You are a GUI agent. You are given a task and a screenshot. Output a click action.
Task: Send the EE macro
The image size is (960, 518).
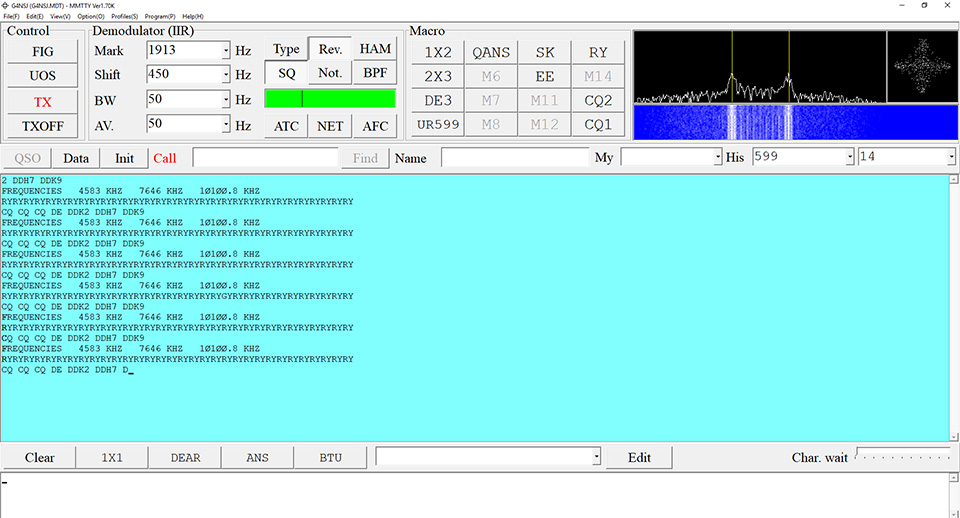[x=544, y=77]
